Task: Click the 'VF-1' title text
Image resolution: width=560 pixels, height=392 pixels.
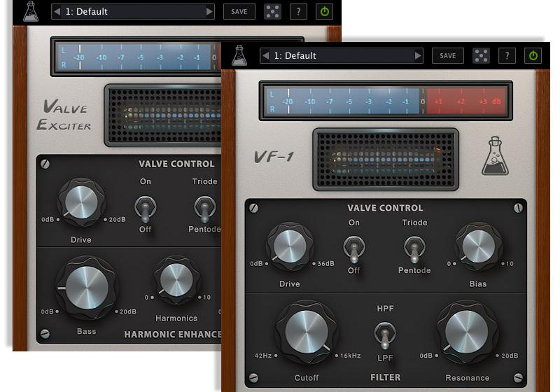Action: pos(274,157)
